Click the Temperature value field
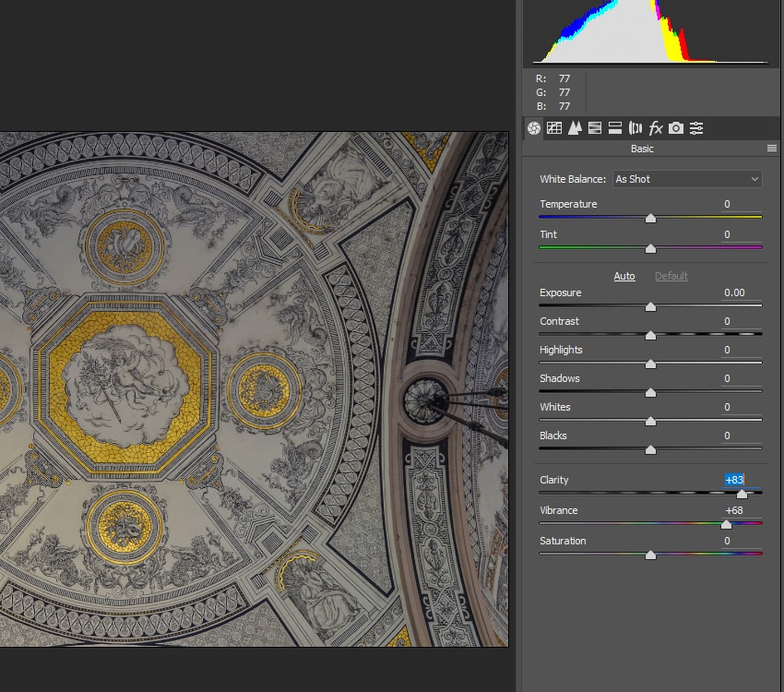Image resolution: width=784 pixels, height=692 pixels. 741,204
